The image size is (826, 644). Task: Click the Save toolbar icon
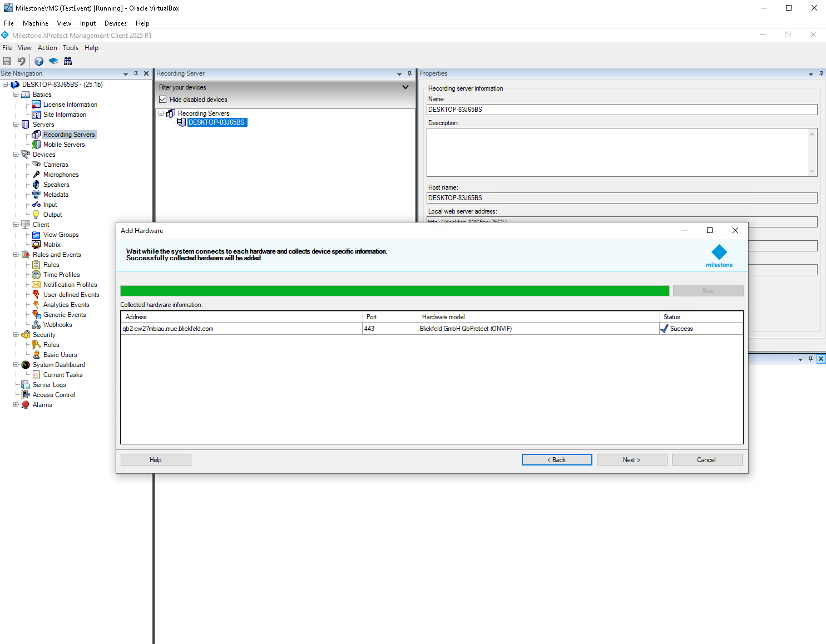(7, 61)
